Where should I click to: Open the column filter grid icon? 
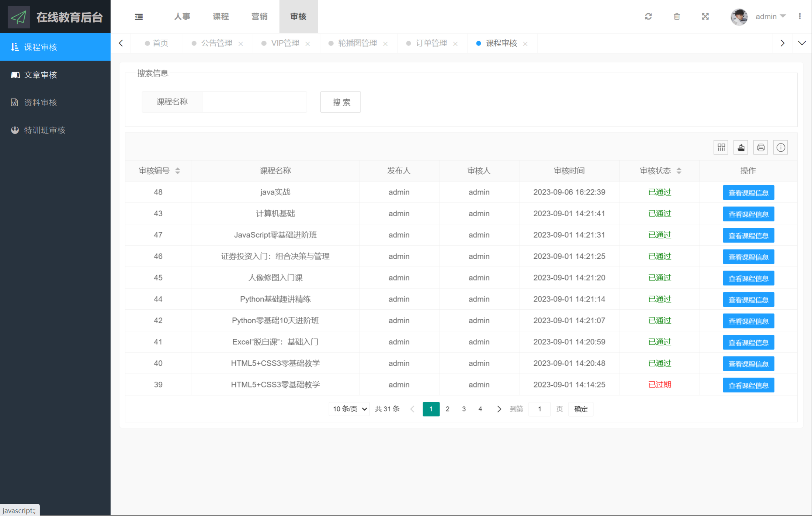[x=721, y=148]
